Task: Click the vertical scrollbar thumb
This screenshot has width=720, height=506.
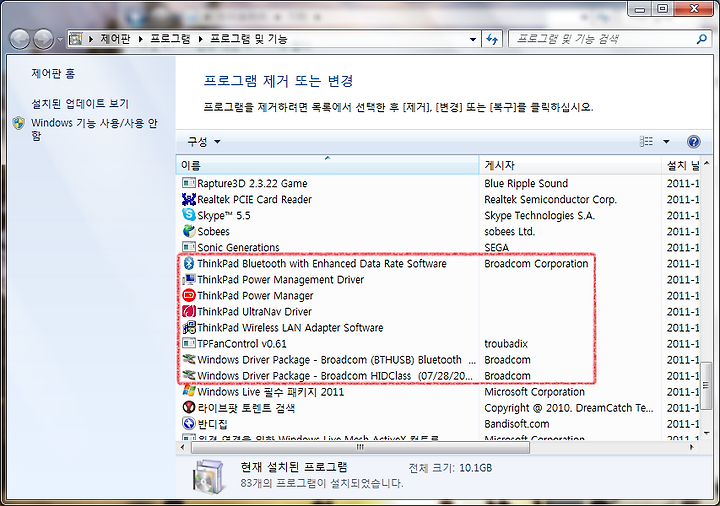Action: click(x=706, y=386)
